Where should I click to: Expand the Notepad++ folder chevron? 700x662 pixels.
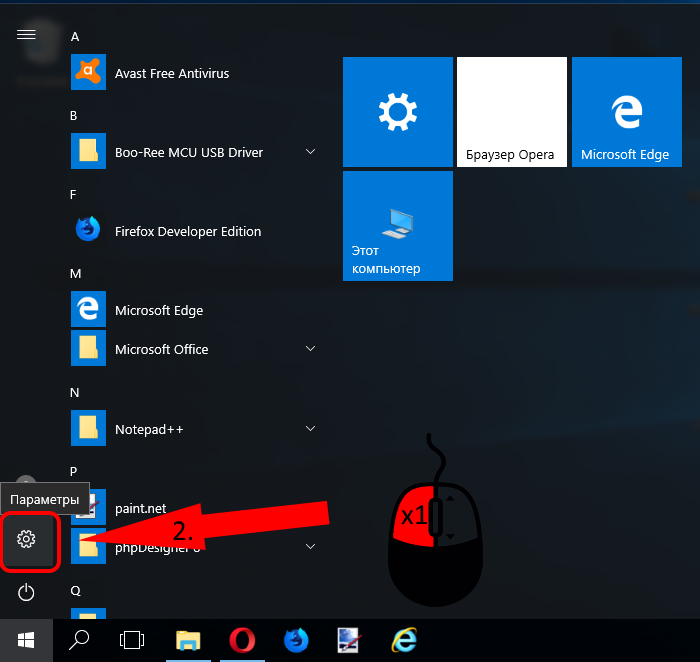(310, 428)
